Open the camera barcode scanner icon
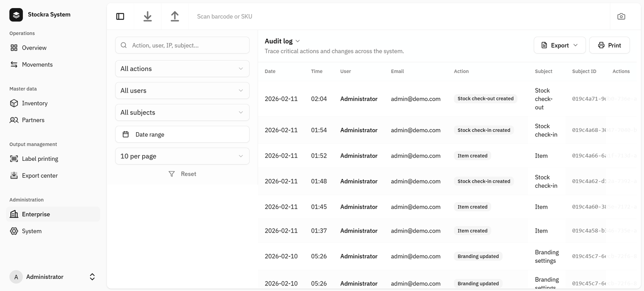The height and width of the screenshot is (291, 644). point(621,17)
